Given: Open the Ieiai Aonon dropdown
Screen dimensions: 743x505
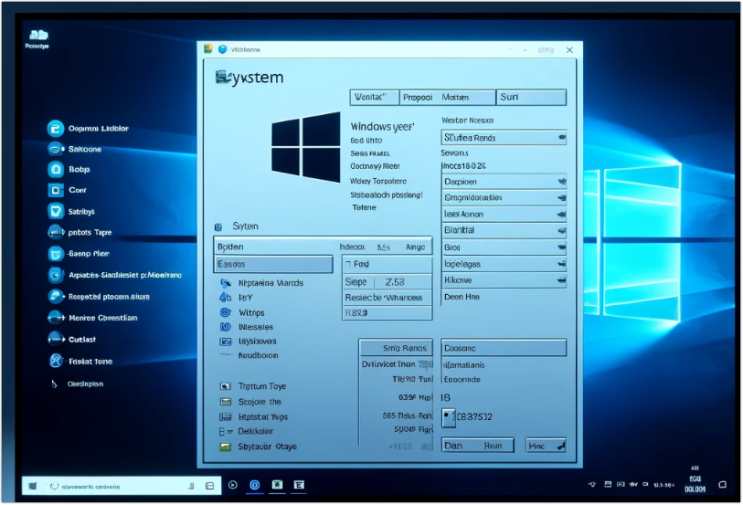Looking at the screenshot, I should coord(504,214).
